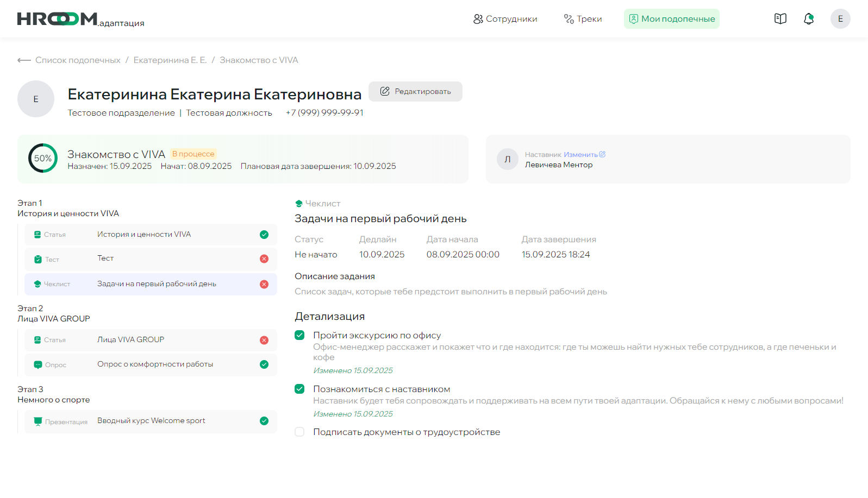Open the knowledge base book icon

(780, 19)
